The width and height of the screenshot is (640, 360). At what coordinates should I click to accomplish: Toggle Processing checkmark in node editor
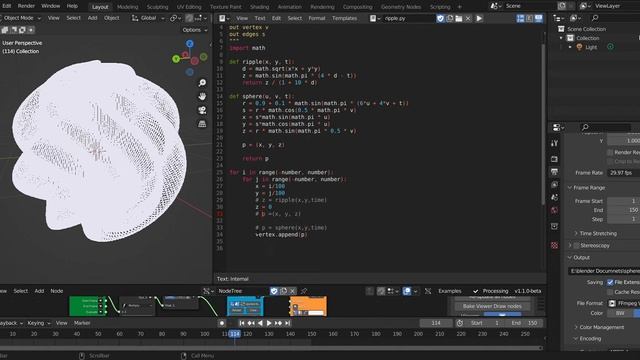point(476,291)
